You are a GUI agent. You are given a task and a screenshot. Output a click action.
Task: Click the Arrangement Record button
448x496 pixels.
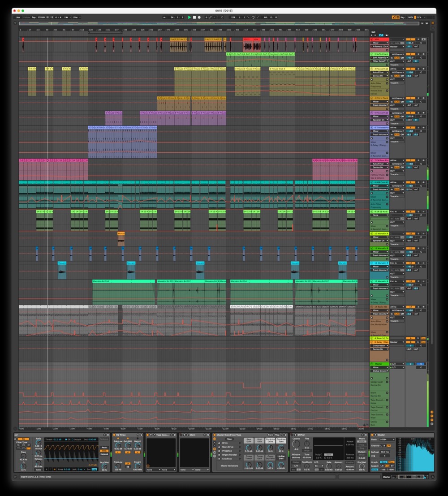[x=199, y=17]
